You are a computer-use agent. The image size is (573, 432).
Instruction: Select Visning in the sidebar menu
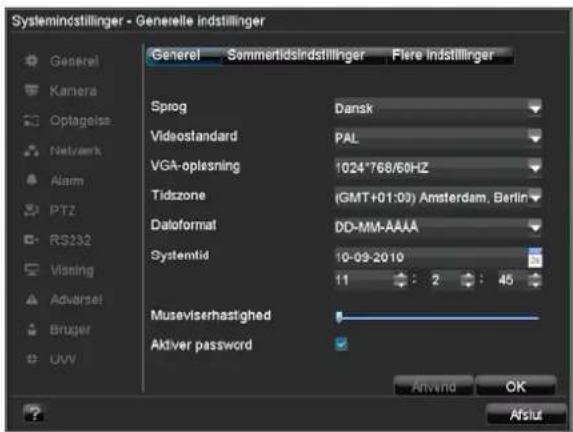click(72, 270)
